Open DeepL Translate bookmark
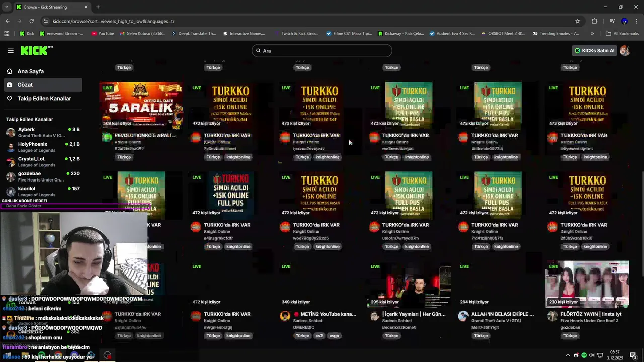The height and width of the screenshot is (362, 644). pos(194,34)
